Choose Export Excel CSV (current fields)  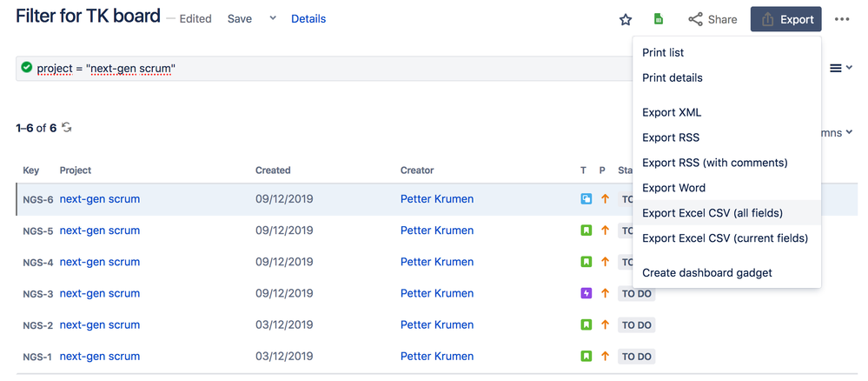click(726, 238)
